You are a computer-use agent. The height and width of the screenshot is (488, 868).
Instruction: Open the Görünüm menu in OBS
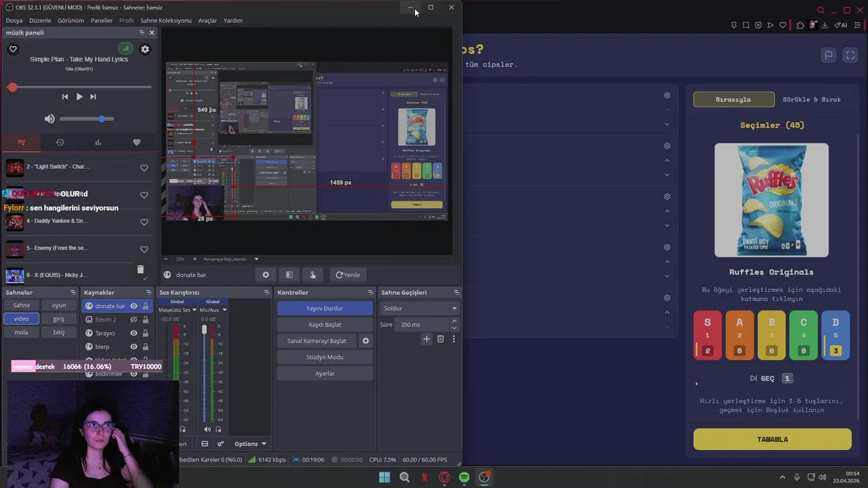tap(71, 20)
